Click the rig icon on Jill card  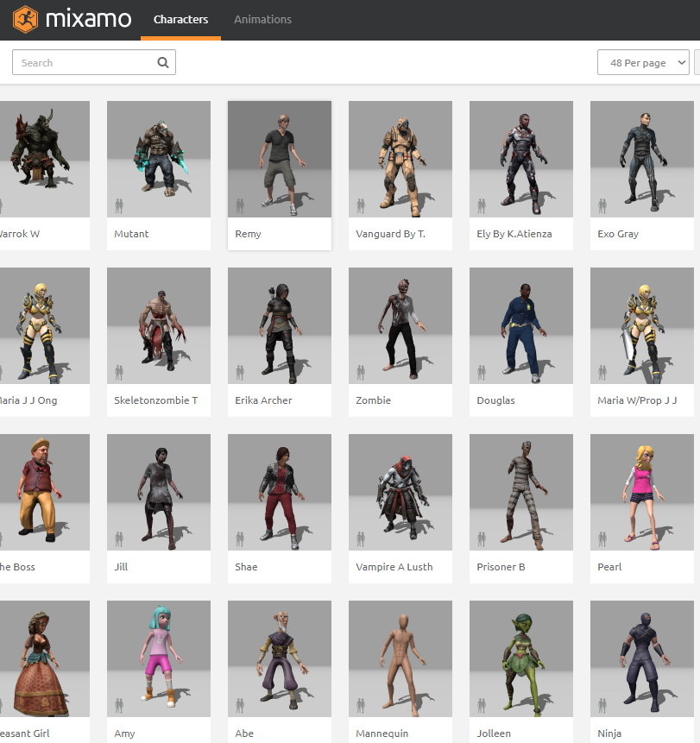[x=119, y=539]
